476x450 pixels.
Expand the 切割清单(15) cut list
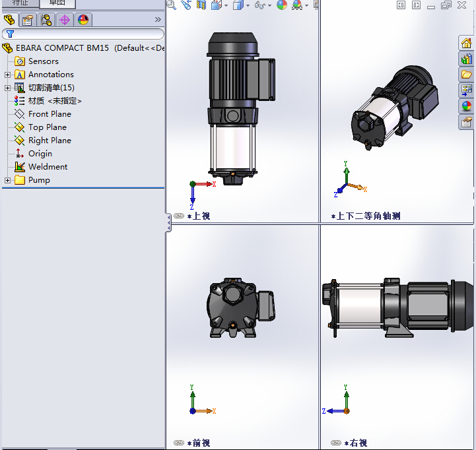coord(7,88)
